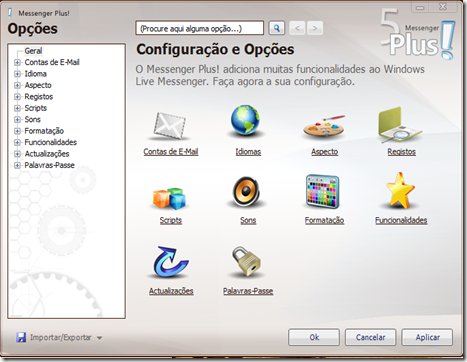Select Registos tree item
Screen dimensions: 467x362
(x=39, y=96)
